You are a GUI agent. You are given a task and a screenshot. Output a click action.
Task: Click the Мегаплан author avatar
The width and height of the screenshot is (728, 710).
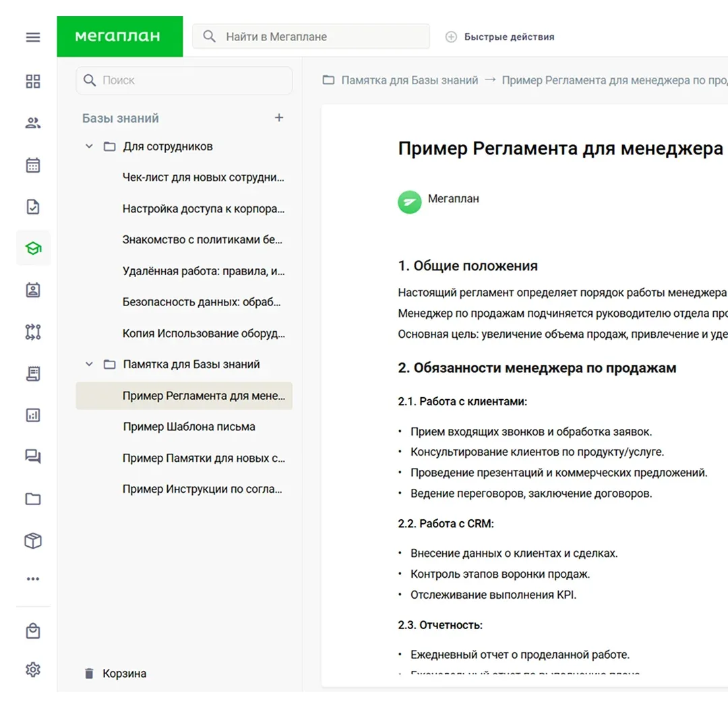tap(410, 202)
